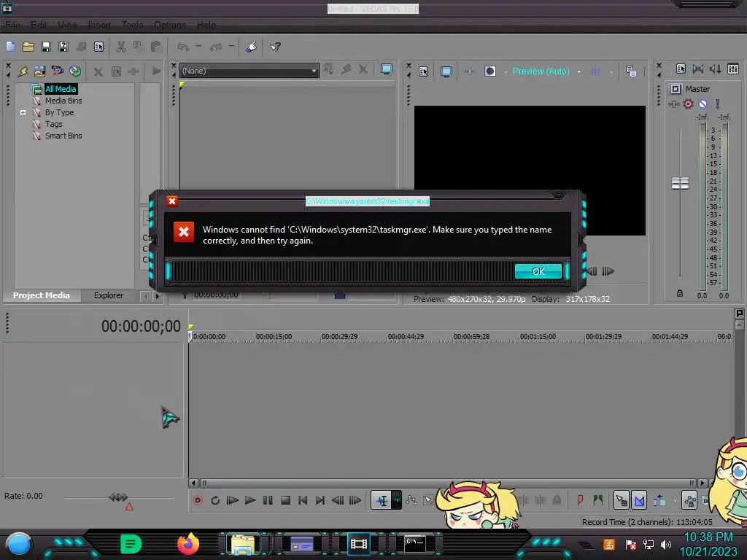Click the Overlays grid icon
The height and width of the screenshot is (560, 747).
(x=595, y=71)
